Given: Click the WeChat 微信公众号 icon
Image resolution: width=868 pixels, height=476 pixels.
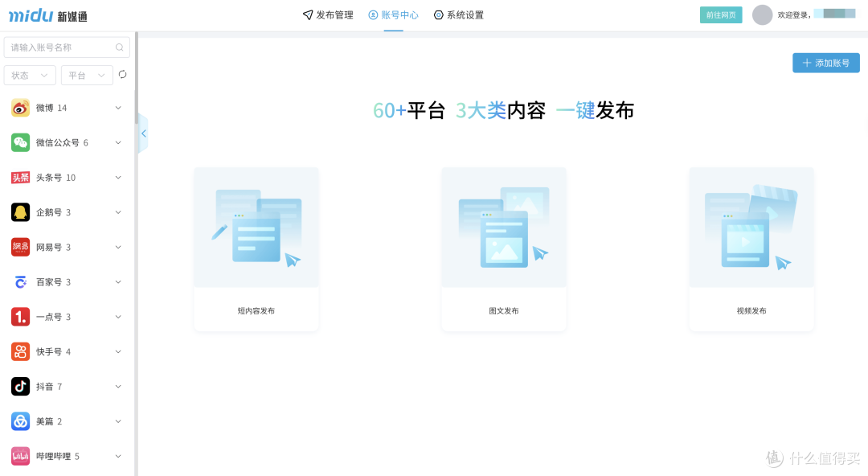Looking at the screenshot, I should click(x=20, y=142).
